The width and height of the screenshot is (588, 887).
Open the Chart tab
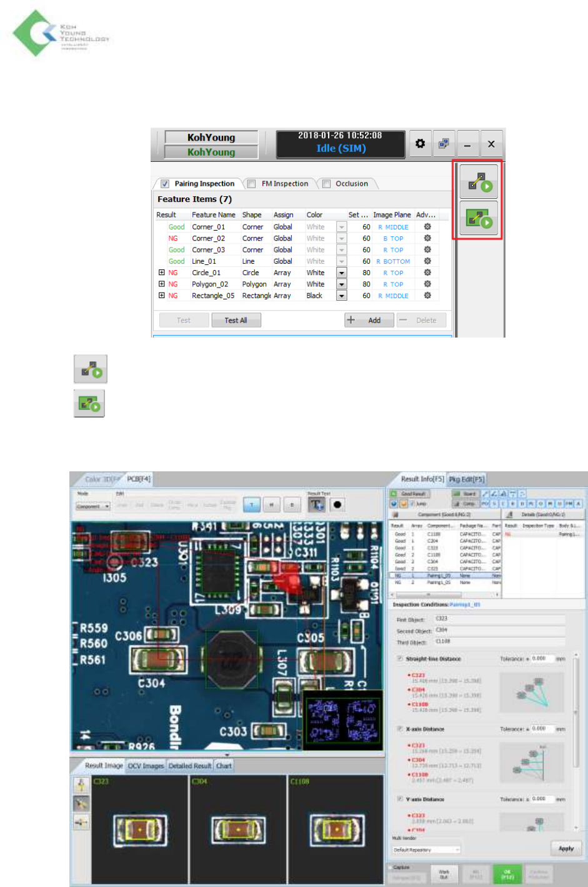point(224,766)
